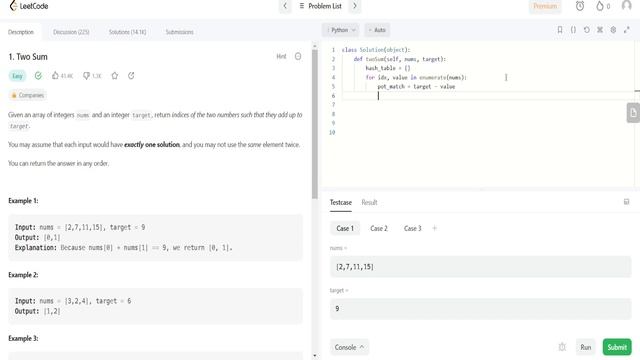Screen dimensions: 640x360
Task: Click the Hint link
Action: tap(281, 56)
